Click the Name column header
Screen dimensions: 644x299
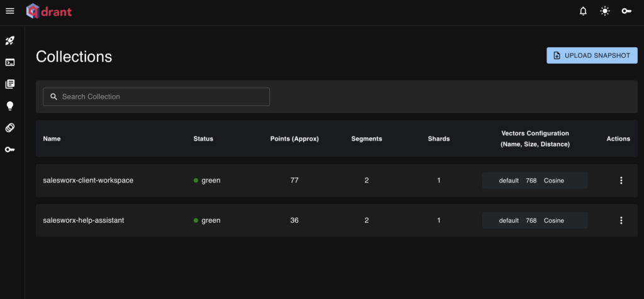point(52,138)
